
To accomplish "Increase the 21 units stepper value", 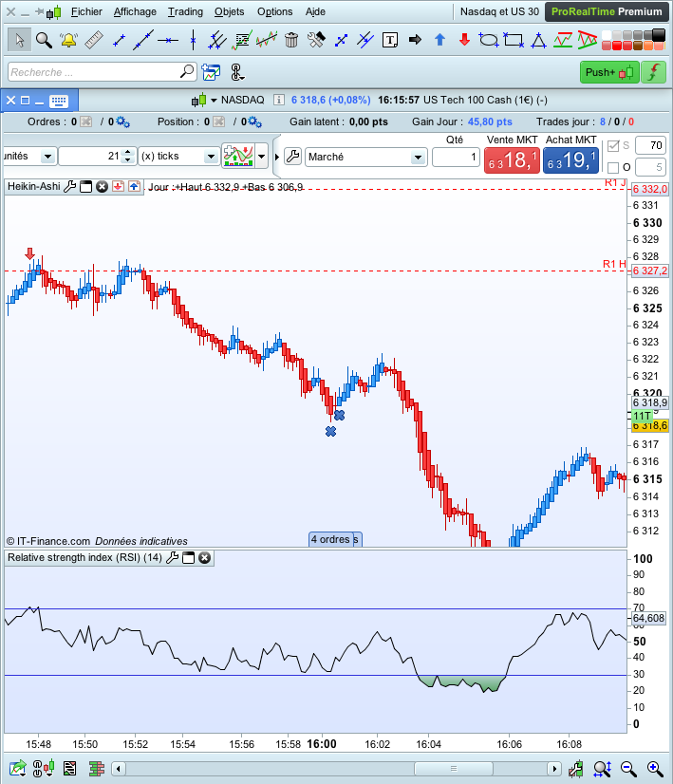I will pos(128,152).
